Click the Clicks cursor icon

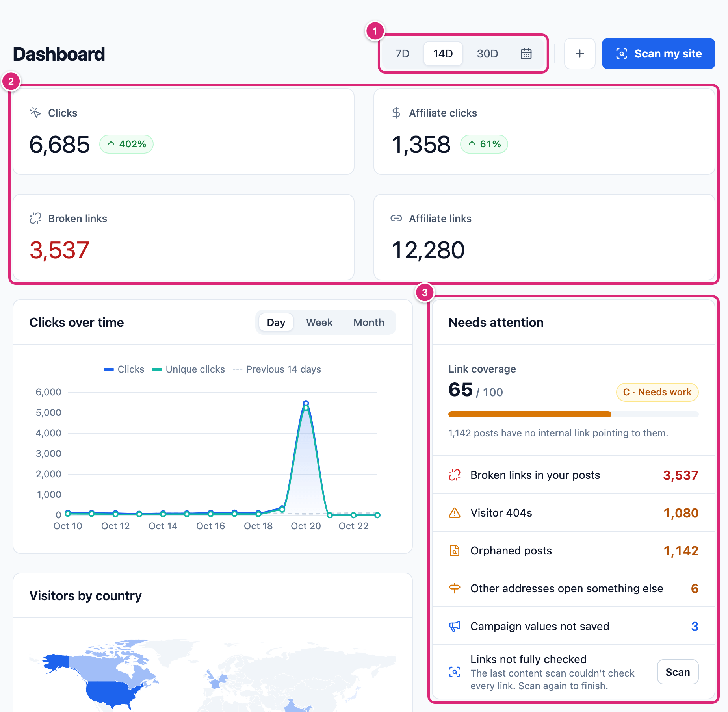[x=35, y=113]
